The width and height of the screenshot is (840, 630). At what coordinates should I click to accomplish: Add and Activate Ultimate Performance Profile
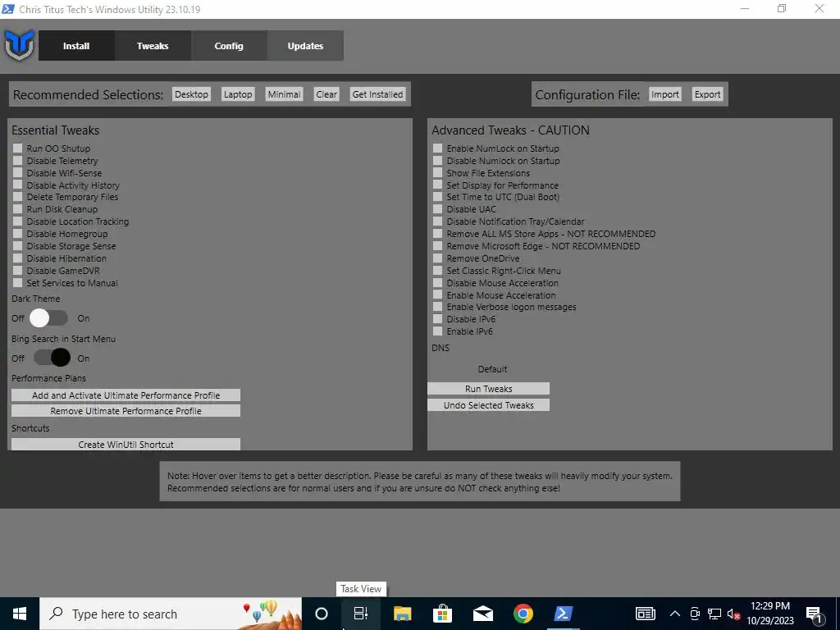point(126,395)
